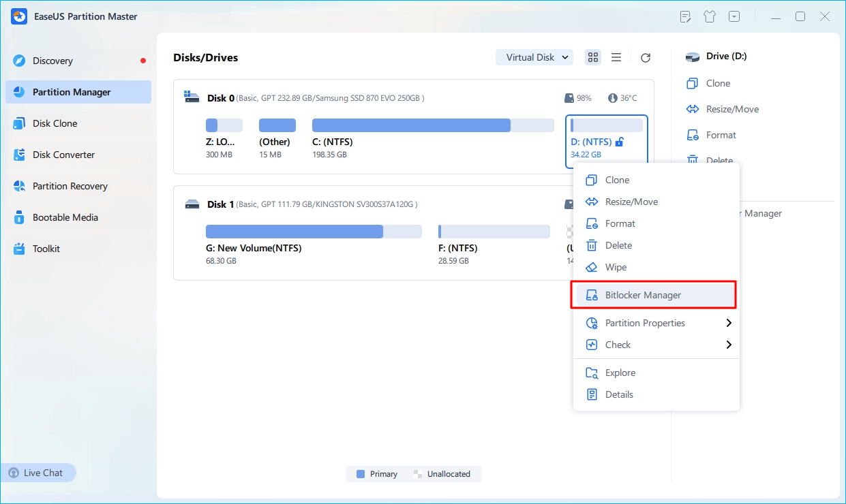
Task: Click the Disk Converter icon
Action: coord(19,155)
